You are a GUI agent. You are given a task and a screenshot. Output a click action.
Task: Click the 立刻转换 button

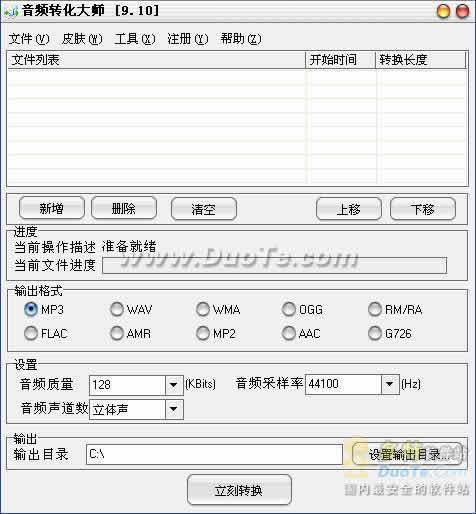coord(239,490)
